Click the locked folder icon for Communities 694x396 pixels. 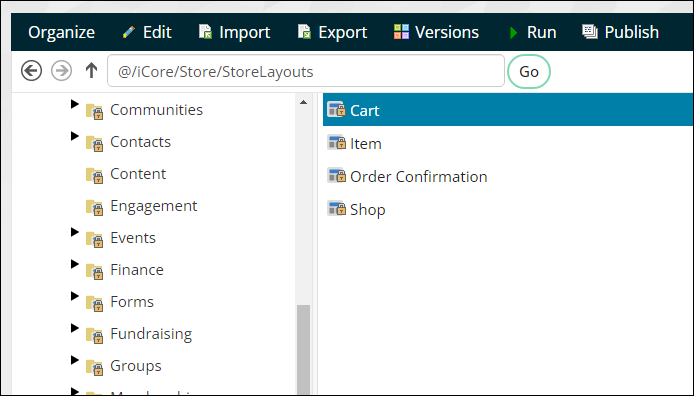tap(95, 111)
